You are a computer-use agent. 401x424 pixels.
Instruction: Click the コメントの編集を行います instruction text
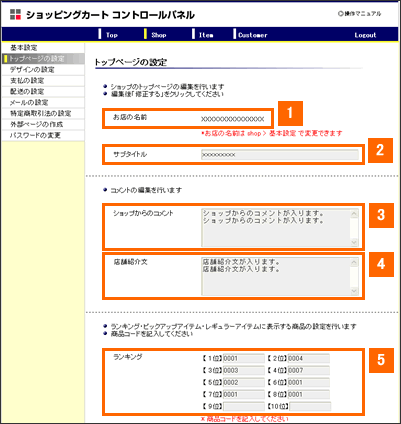tap(146, 190)
